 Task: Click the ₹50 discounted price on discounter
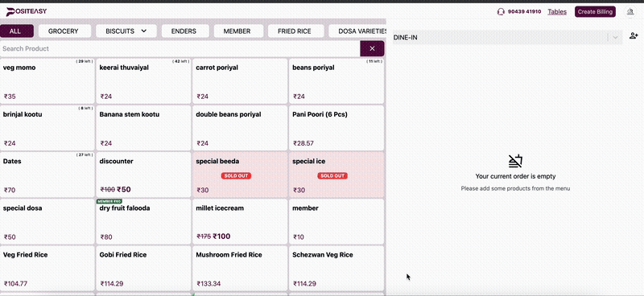[x=125, y=190]
